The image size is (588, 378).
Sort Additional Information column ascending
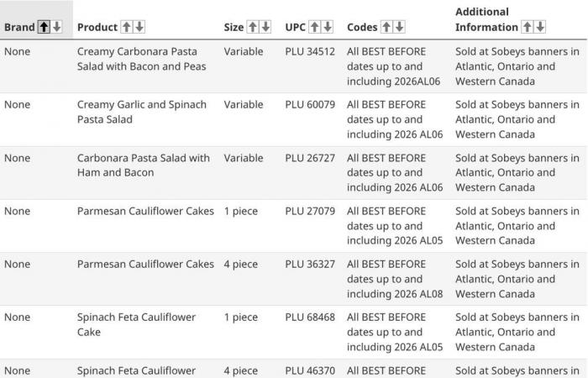[x=527, y=27]
